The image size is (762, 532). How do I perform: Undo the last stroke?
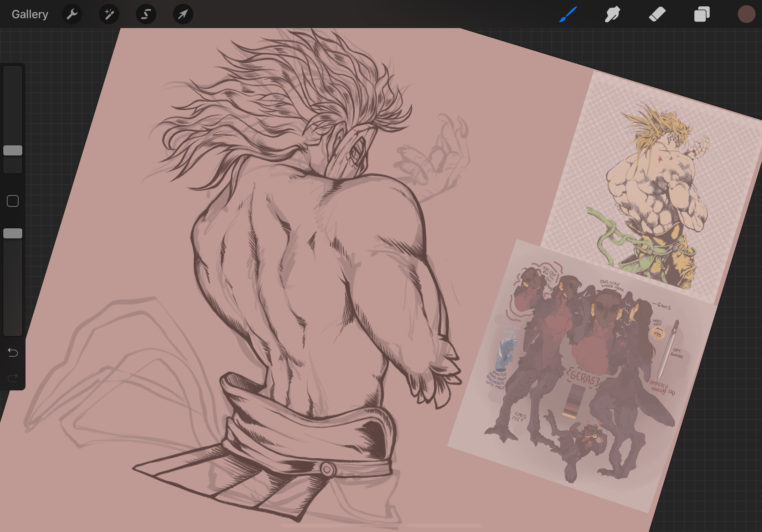click(x=13, y=352)
